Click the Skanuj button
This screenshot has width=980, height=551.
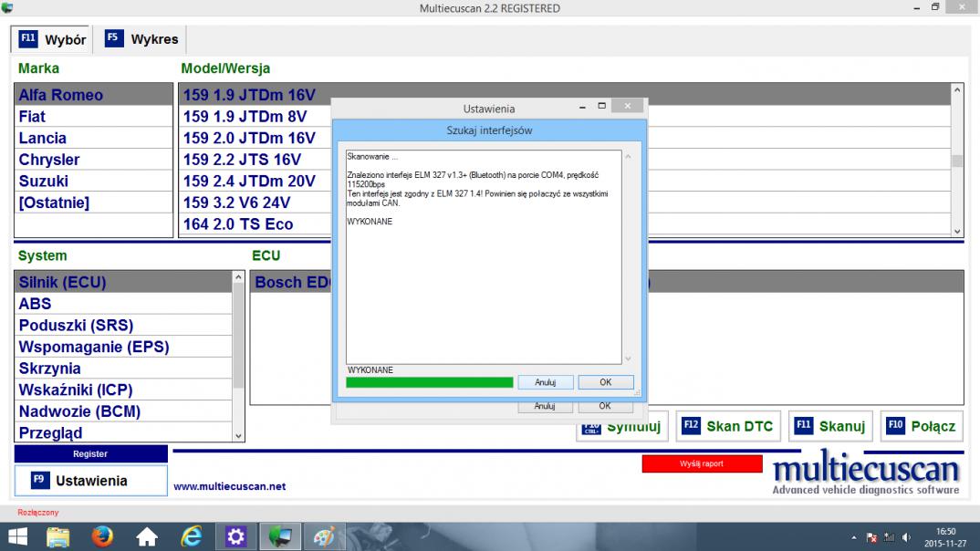(x=830, y=426)
